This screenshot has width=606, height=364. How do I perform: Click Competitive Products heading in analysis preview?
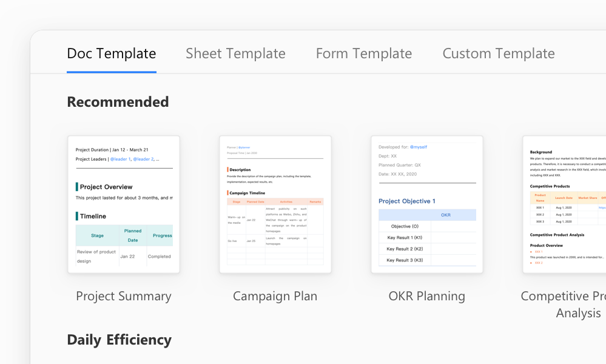[x=550, y=186]
